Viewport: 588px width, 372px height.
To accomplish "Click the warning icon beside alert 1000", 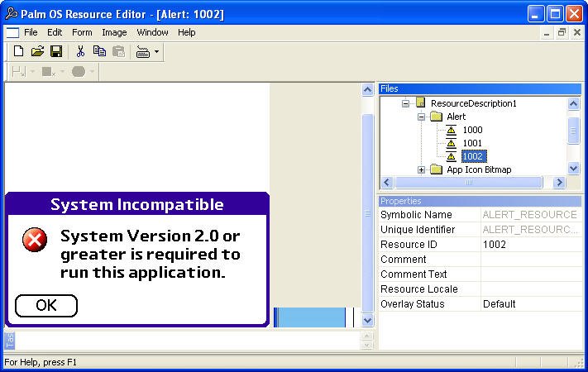I will pyautogui.click(x=451, y=130).
